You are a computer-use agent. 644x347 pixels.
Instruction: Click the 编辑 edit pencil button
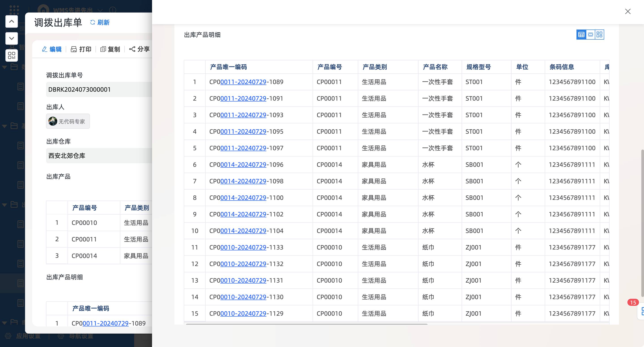click(52, 49)
